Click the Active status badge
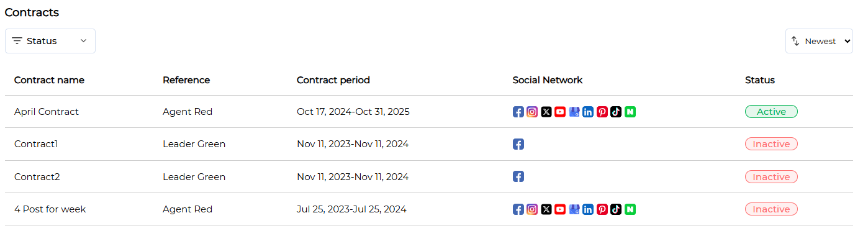 [x=771, y=112]
